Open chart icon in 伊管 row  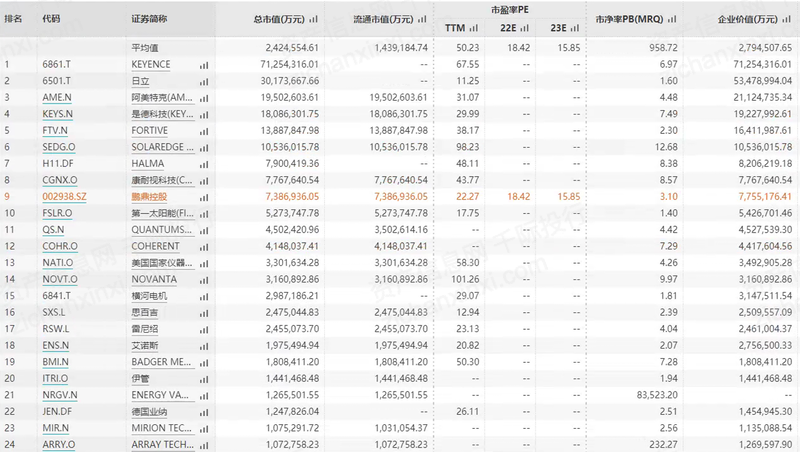(x=204, y=380)
